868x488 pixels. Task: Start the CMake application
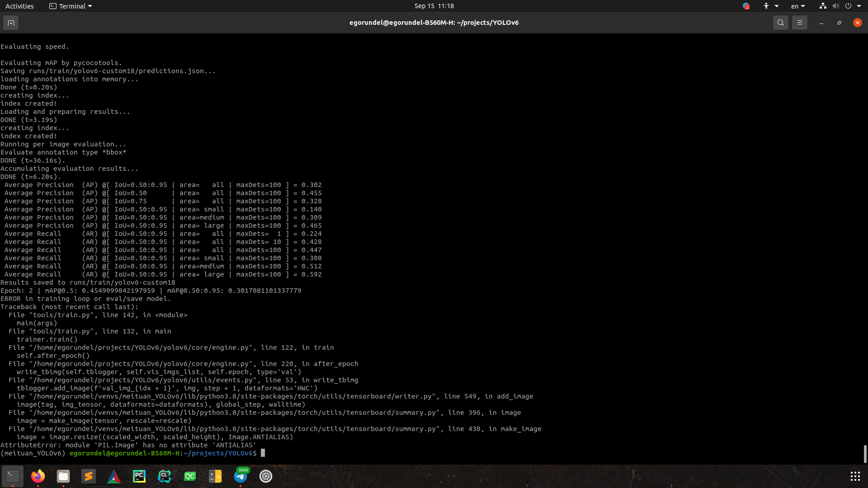(x=113, y=476)
